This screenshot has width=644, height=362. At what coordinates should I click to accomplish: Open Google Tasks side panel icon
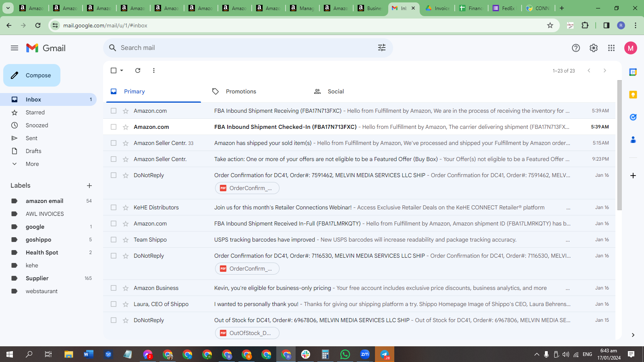[633, 117]
